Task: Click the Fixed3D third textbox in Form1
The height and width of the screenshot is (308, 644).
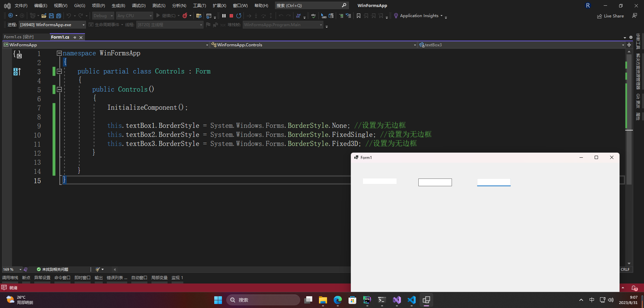Action: tap(494, 182)
